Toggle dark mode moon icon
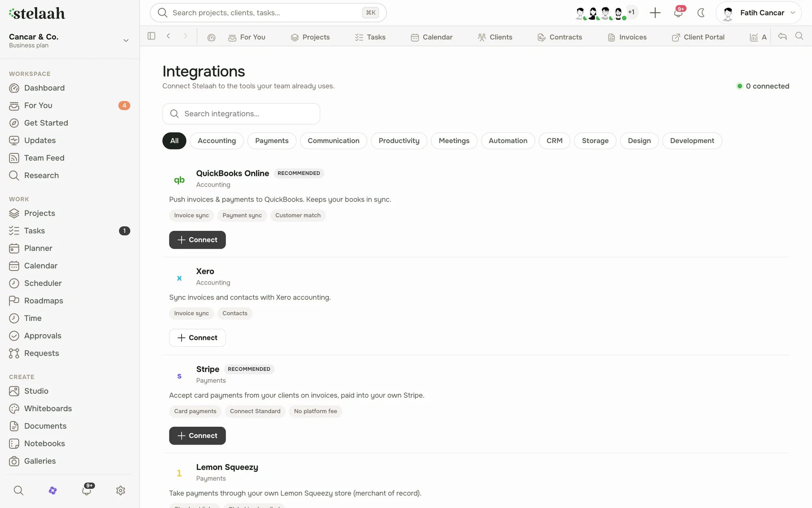 tap(701, 13)
